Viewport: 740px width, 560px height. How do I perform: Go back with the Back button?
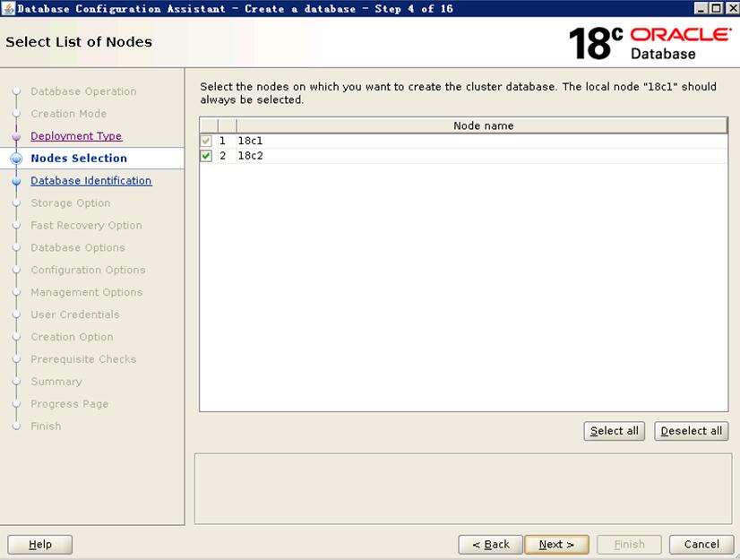point(491,545)
